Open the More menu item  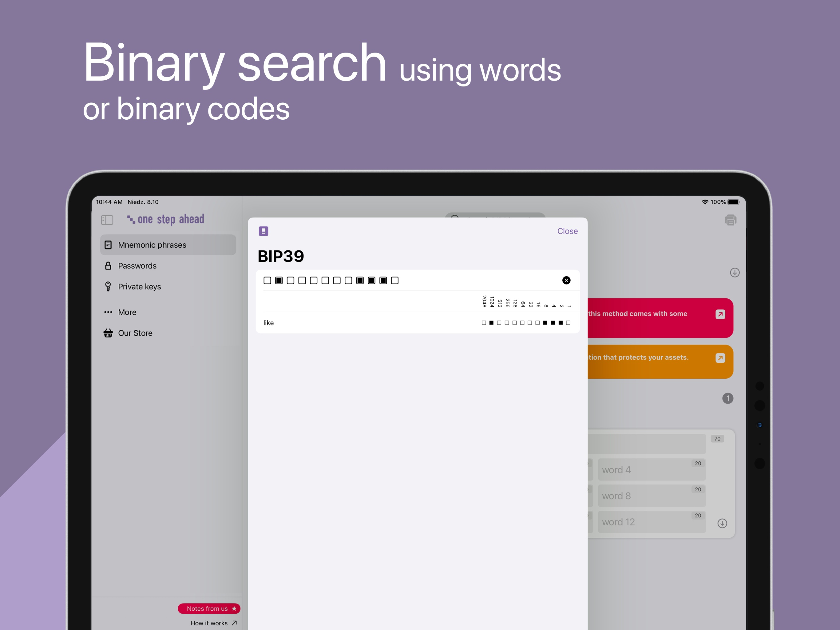click(168, 312)
